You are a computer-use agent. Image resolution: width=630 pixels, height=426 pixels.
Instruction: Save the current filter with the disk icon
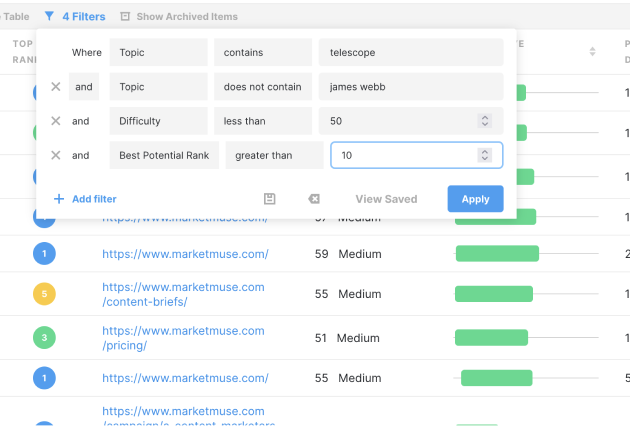270,199
